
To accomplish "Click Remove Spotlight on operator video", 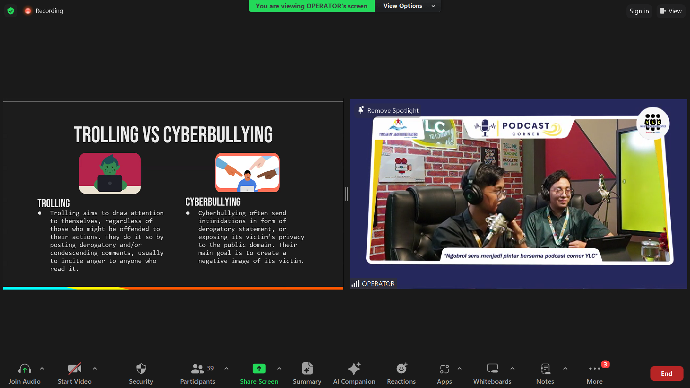I will pos(388,110).
